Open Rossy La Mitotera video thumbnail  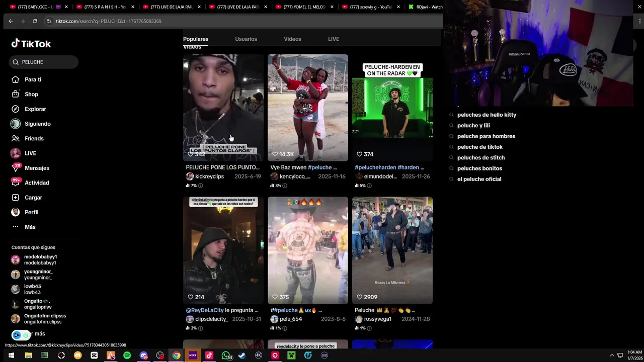392,250
